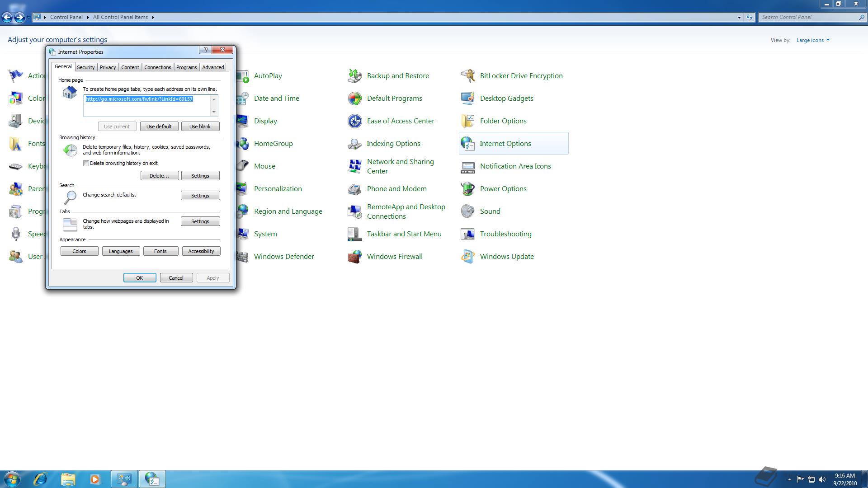This screenshot has height=488, width=868.
Task: Click the Search Control Panel field
Action: click(808, 17)
